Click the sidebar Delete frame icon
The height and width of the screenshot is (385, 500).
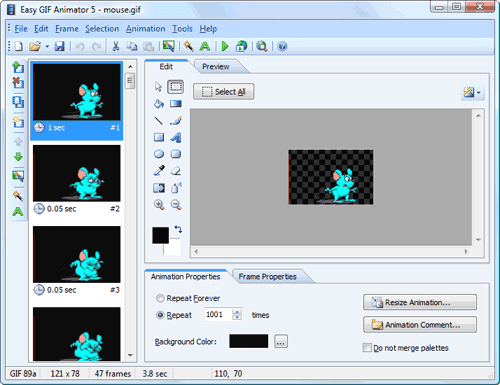click(18, 82)
